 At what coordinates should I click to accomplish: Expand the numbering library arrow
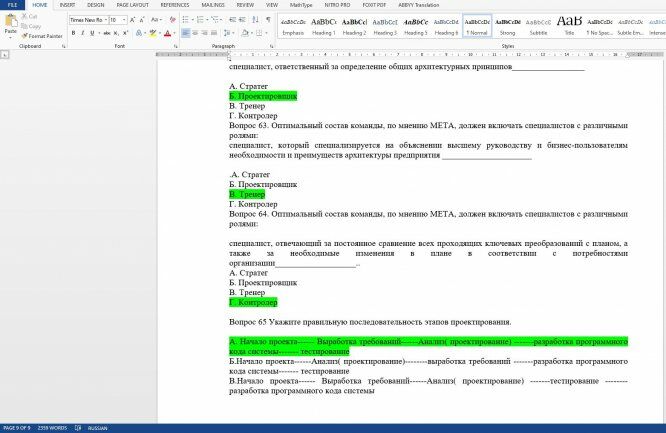[207, 20]
